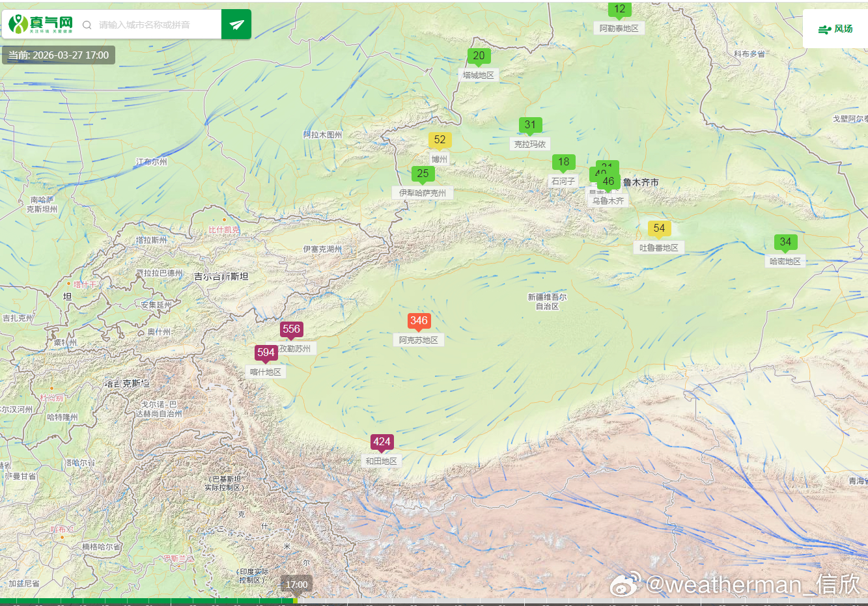Select the AQI 556 marker for 克孜勒苏州

291,330
